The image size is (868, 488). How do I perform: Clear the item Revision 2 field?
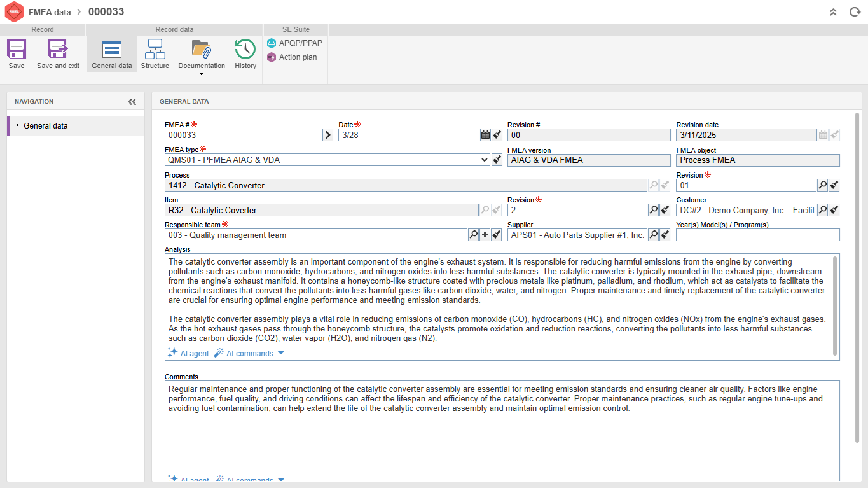coord(665,210)
